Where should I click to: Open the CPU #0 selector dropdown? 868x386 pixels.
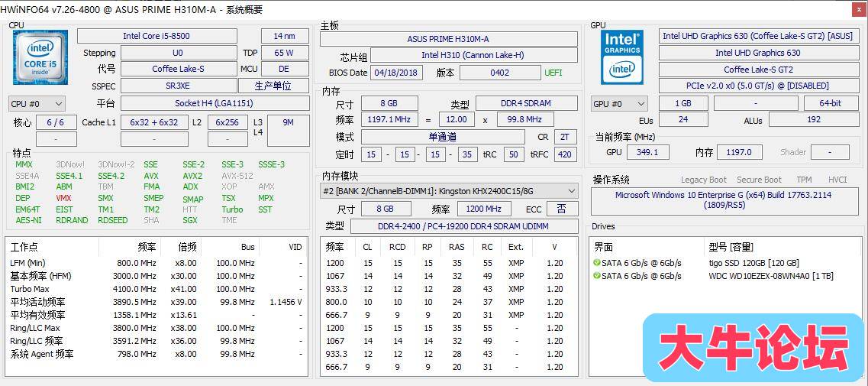[37, 104]
